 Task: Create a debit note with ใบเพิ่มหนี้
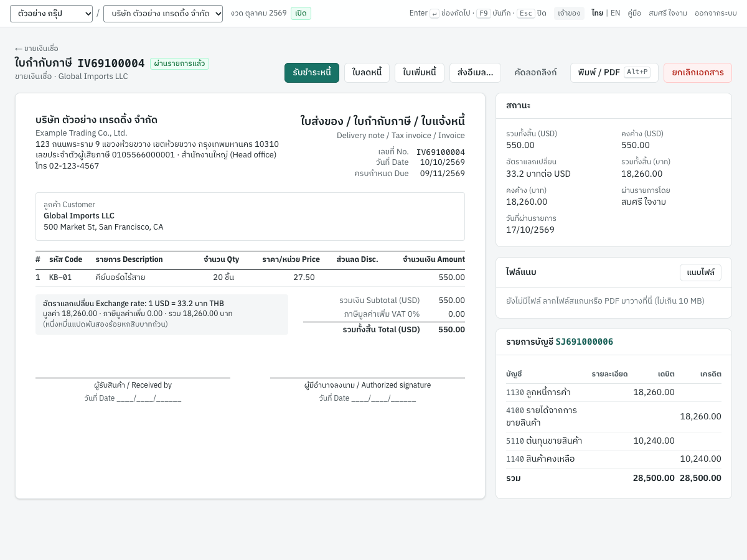coord(420,73)
